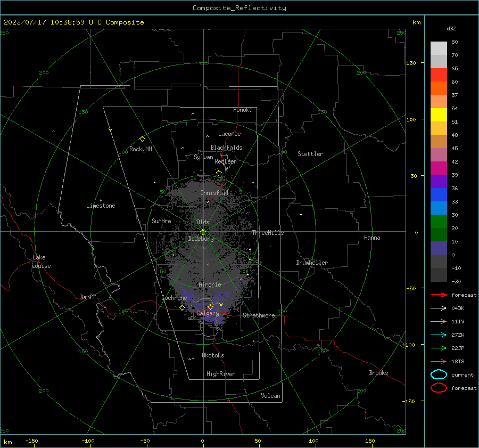Click the yellow diamond marker beside RockyMH

(x=142, y=139)
